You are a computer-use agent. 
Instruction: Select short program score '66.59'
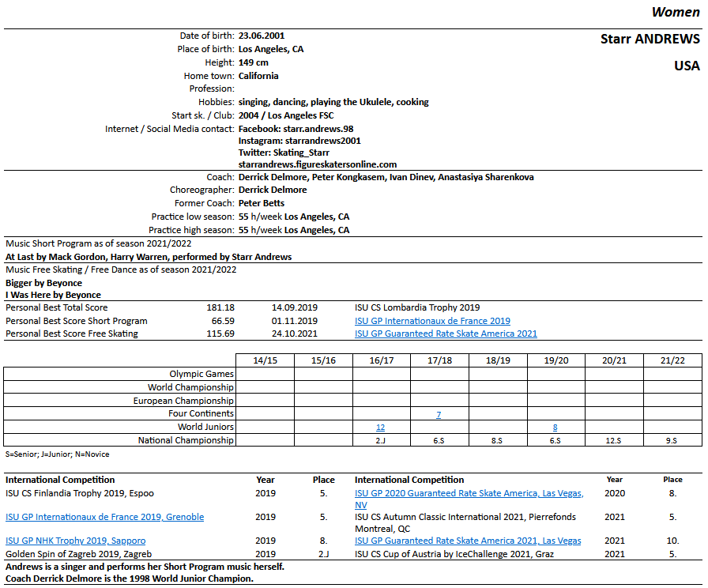coord(223,321)
